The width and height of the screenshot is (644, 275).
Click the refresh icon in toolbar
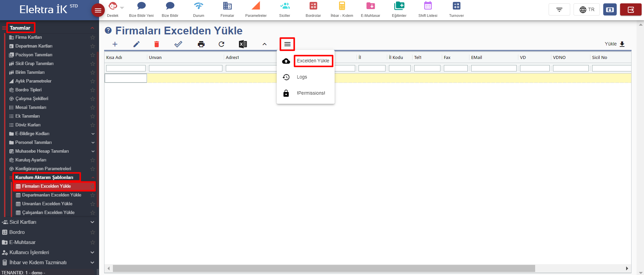[221, 44]
